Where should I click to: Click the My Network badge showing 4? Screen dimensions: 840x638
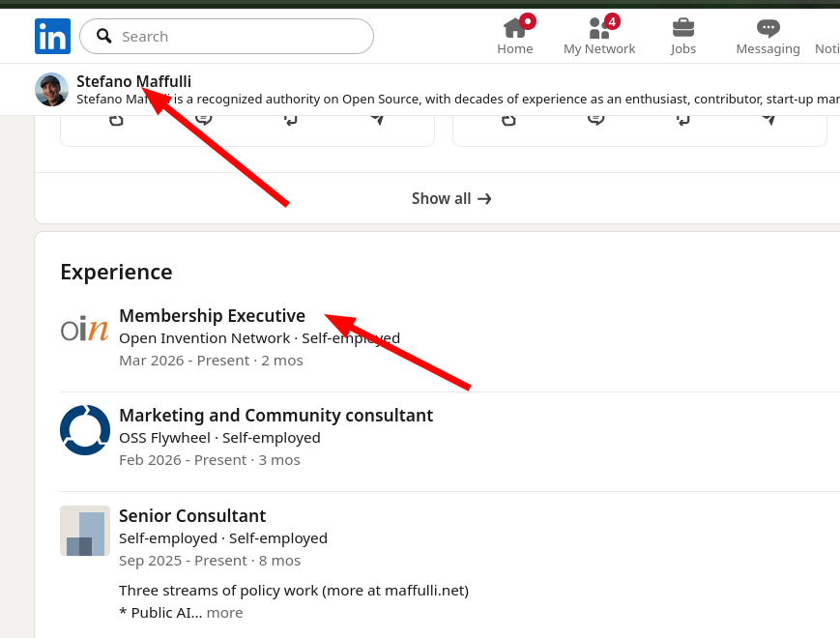tap(612, 21)
